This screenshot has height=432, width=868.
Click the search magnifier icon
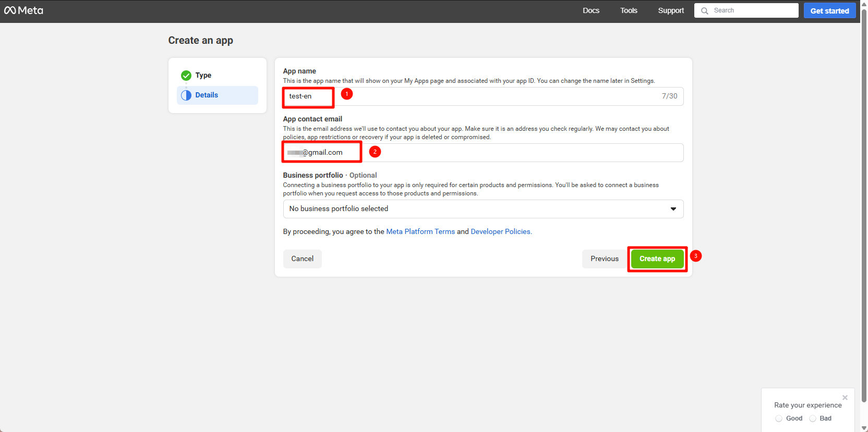pyautogui.click(x=705, y=11)
